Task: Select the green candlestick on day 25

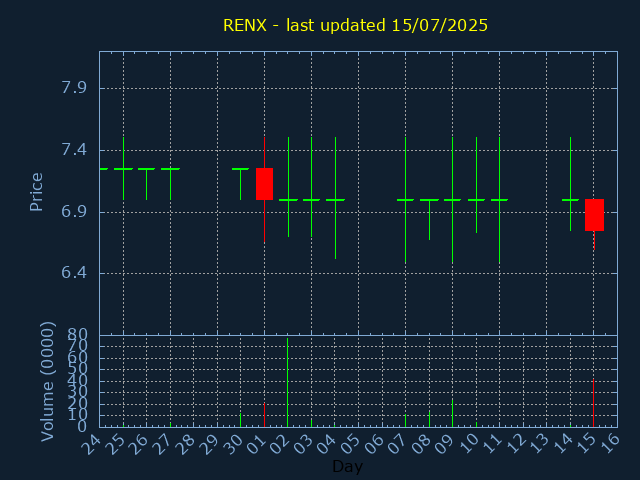Action: coord(123,169)
